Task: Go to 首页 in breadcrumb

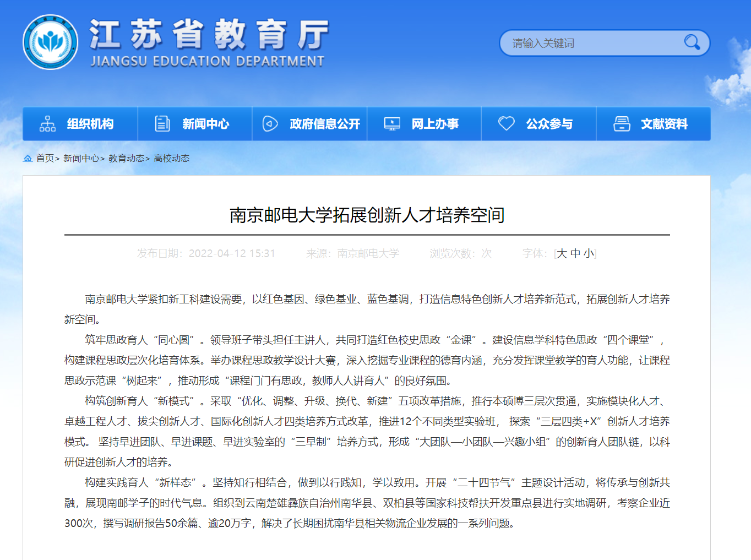Action: click(45, 159)
